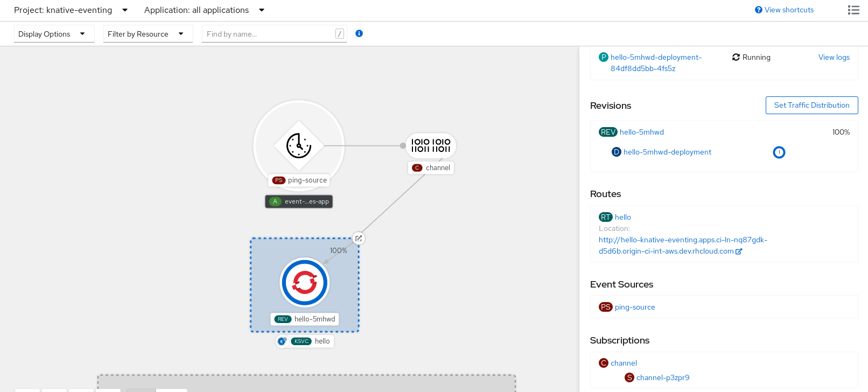
Task: Open the hello-5mhwd revision link
Action: [641, 132]
